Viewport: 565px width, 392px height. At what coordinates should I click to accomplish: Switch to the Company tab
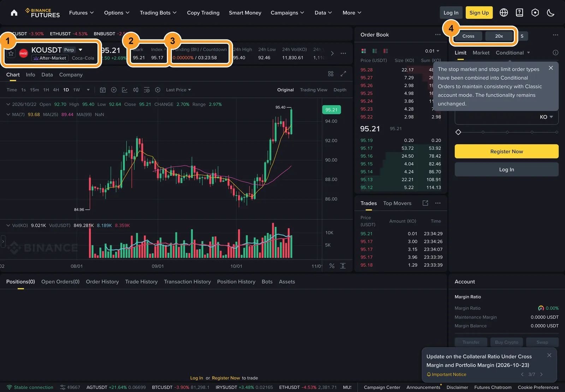(x=71, y=75)
